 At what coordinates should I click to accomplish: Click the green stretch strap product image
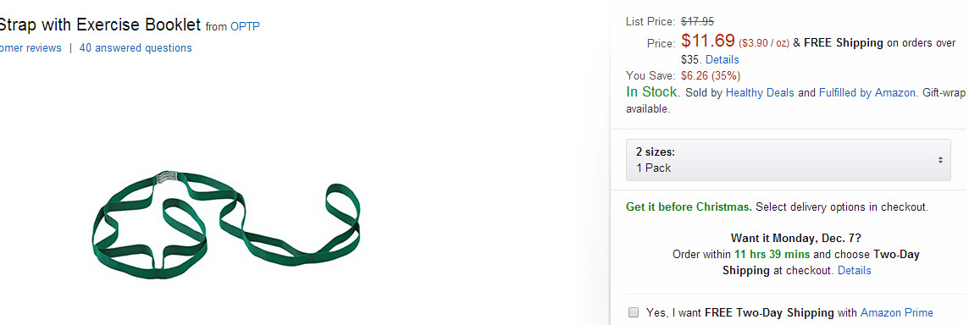[227, 224]
